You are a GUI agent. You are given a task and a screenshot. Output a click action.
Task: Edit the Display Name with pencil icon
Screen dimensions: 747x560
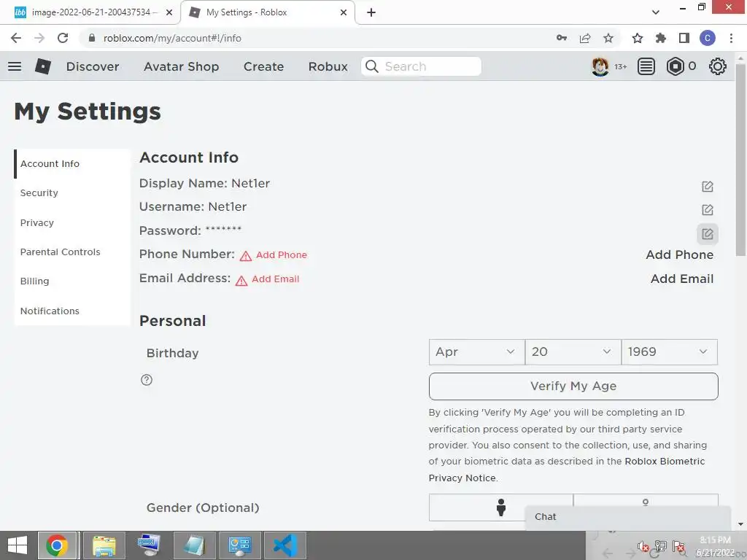pos(708,186)
